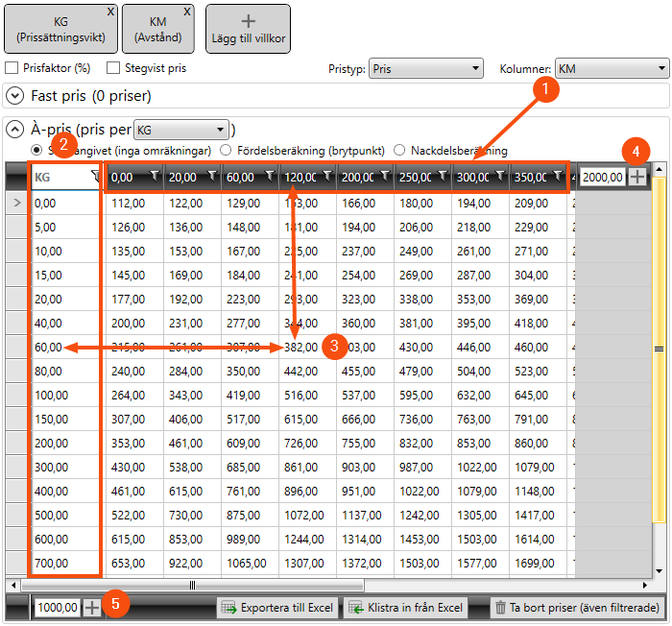Click Lägg till villkor button

(248, 29)
